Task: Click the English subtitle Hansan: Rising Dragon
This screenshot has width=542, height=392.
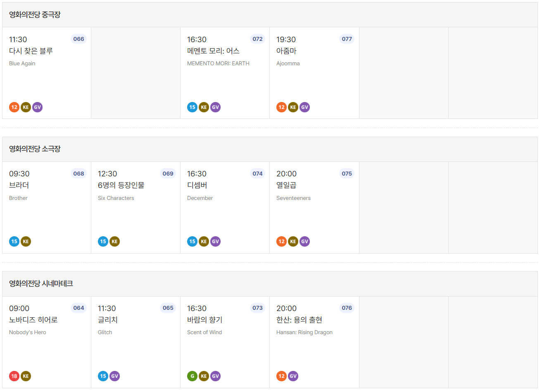Action: (x=304, y=332)
